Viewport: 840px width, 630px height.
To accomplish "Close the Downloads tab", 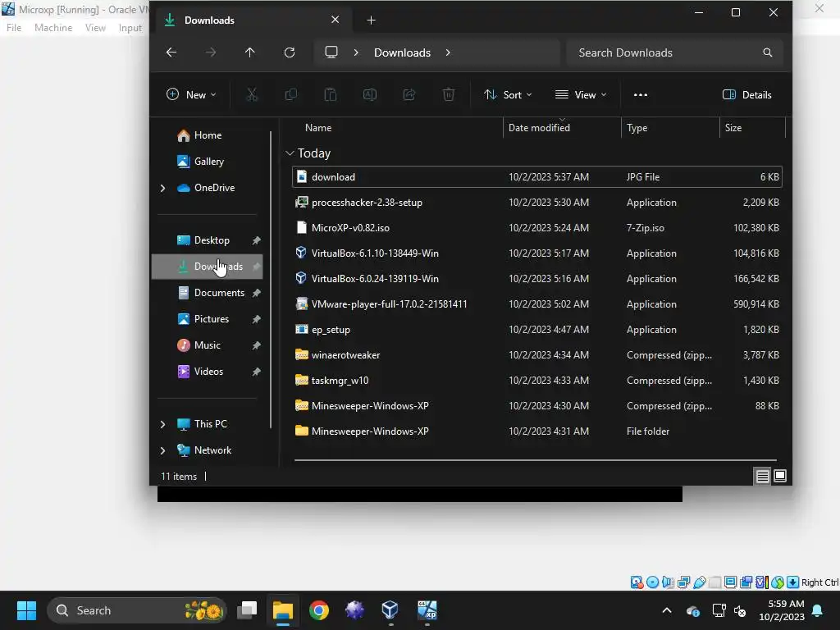I will pyautogui.click(x=335, y=20).
